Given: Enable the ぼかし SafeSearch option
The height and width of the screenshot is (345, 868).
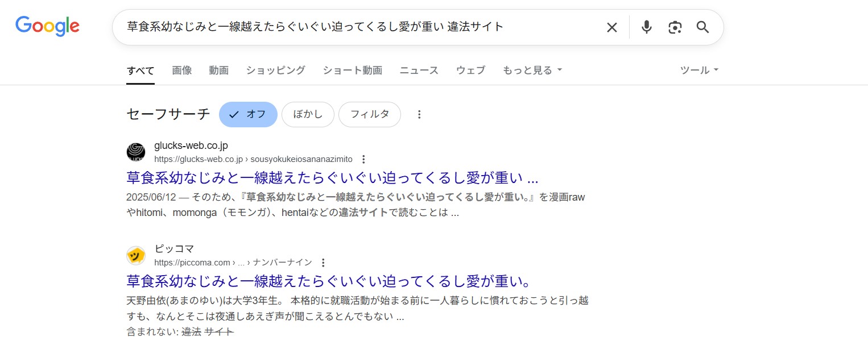Looking at the screenshot, I should click(308, 114).
